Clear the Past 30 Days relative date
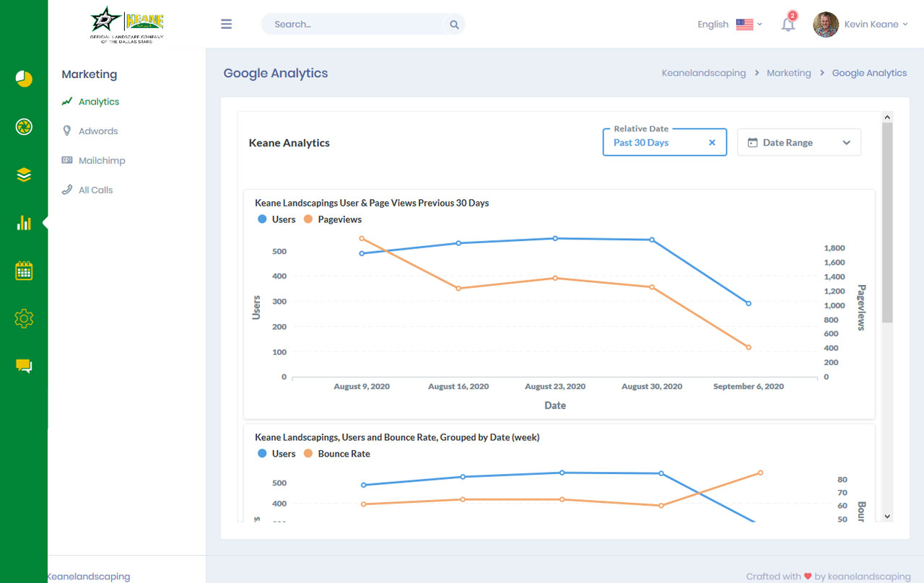This screenshot has height=583, width=924. click(x=712, y=143)
